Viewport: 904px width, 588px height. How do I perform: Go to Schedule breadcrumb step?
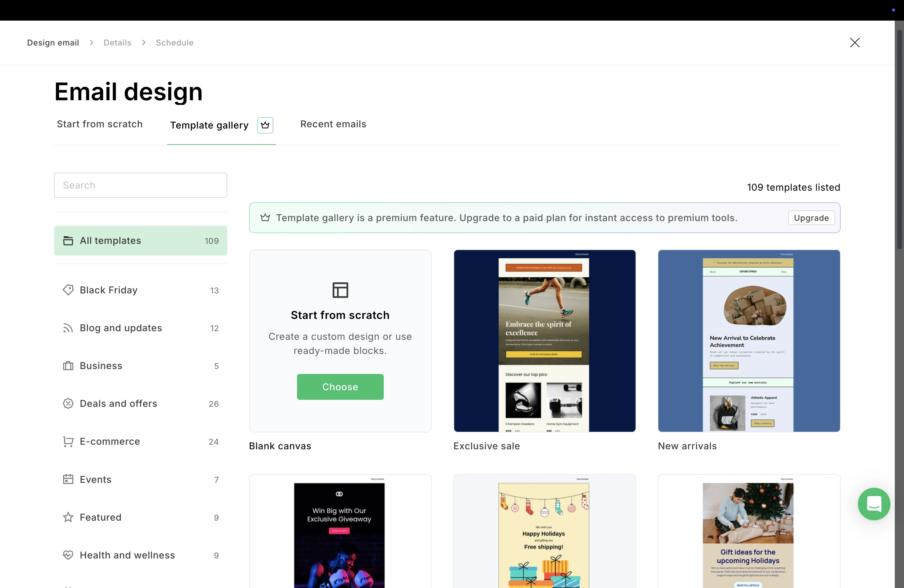(x=175, y=42)
